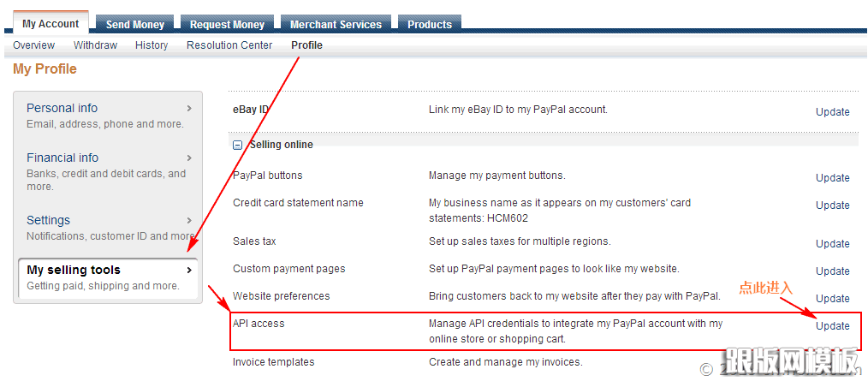Click the 'Sales tax' row label
This screenshot has width=868, height=381.
click(254, 241)
